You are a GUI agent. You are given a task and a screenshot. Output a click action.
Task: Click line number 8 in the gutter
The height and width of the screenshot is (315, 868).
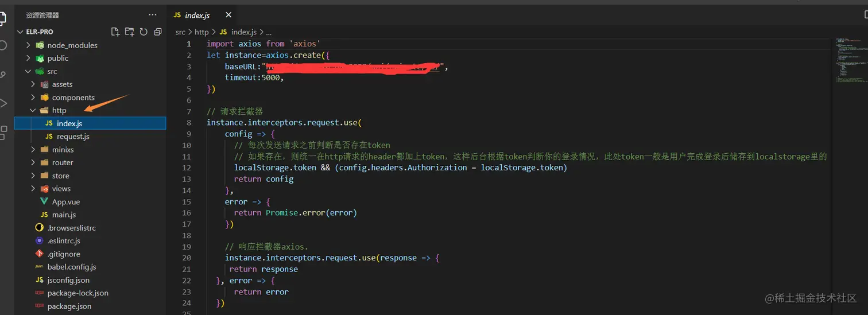(x=189, y=123)
